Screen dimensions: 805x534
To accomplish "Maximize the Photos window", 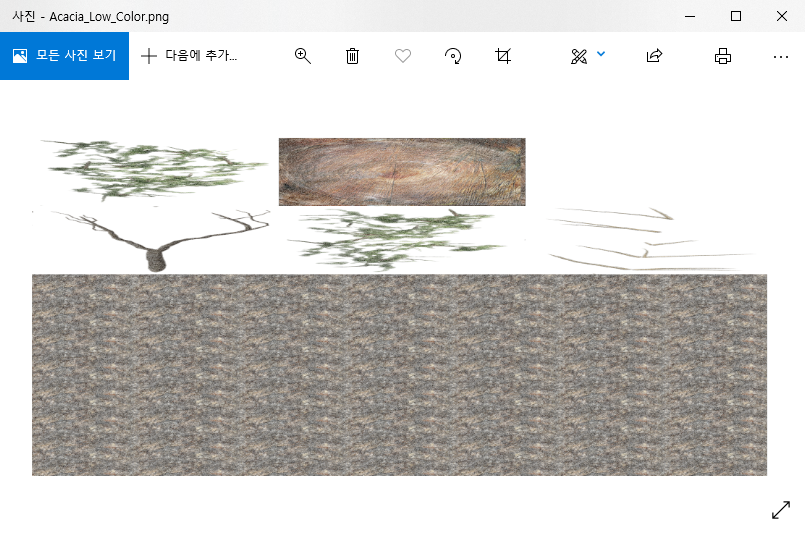I will [x=736, y=16].
